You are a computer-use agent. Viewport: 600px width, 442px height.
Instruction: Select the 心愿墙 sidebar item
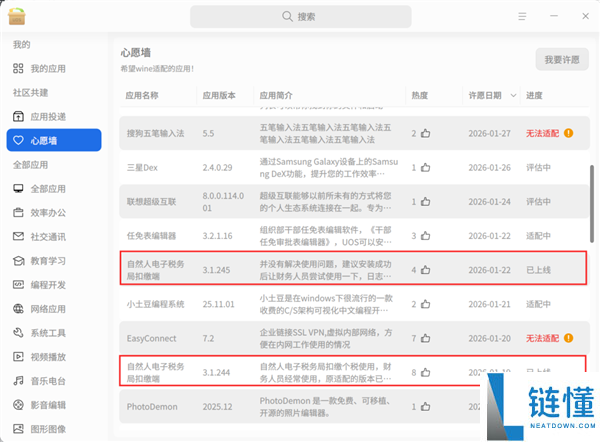(x=54, y=140)
